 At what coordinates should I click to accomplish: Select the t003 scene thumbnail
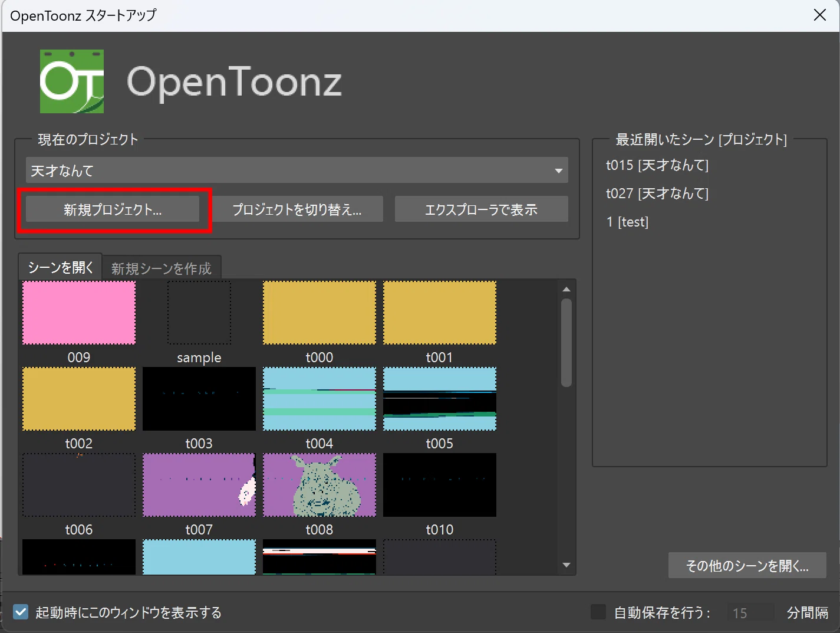pyautogui.click(x=199, y=399)
